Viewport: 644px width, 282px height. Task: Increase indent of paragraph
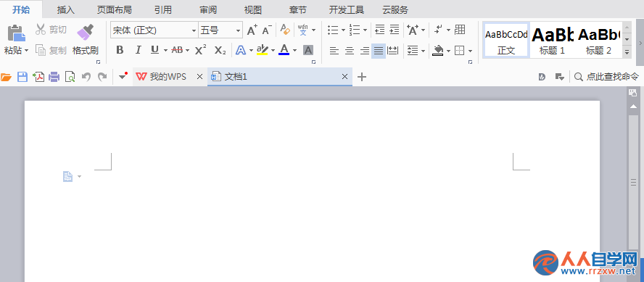click(x=395, y=30)
